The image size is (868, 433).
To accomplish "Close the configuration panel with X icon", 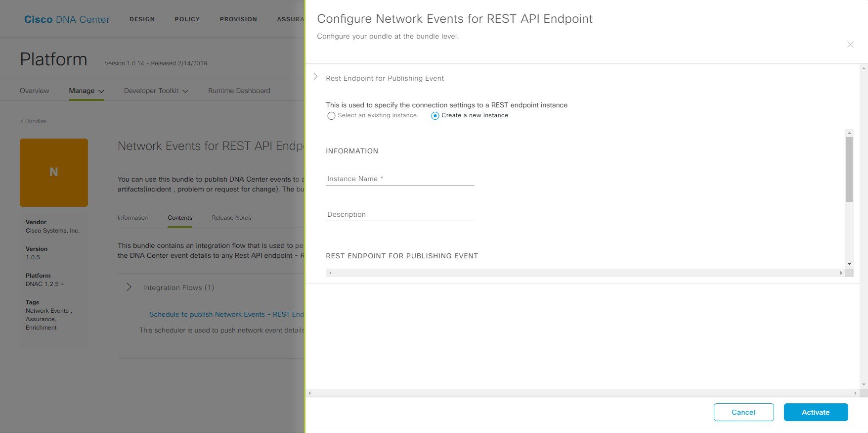I will point(850,45).
